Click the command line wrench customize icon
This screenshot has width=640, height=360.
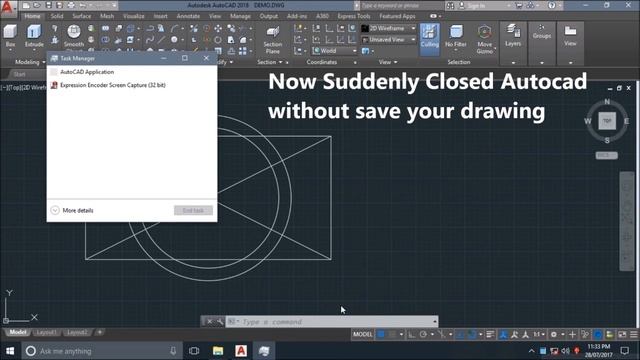(x=220, y=322)
